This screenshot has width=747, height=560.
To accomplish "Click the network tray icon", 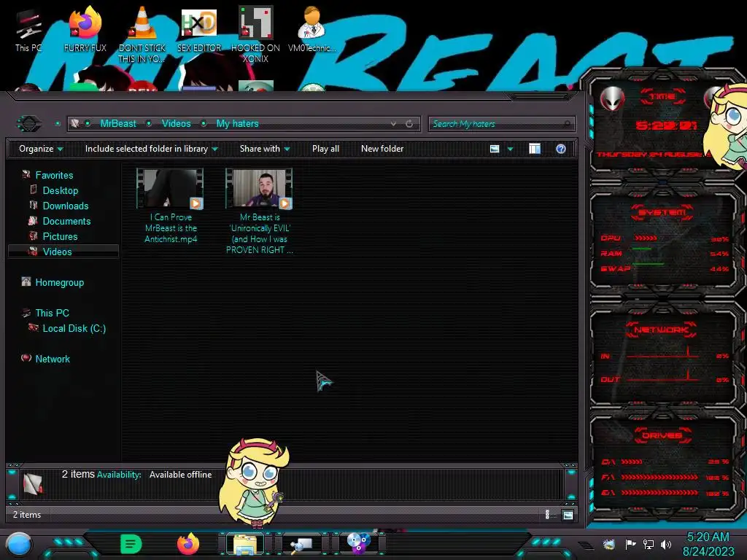I will (649, 544).
